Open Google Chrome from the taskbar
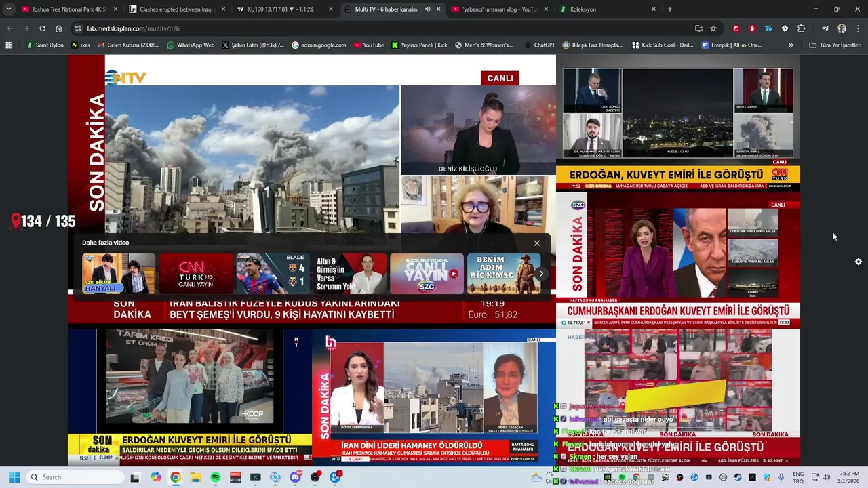868x488 pixels. (x=176, y=477)
